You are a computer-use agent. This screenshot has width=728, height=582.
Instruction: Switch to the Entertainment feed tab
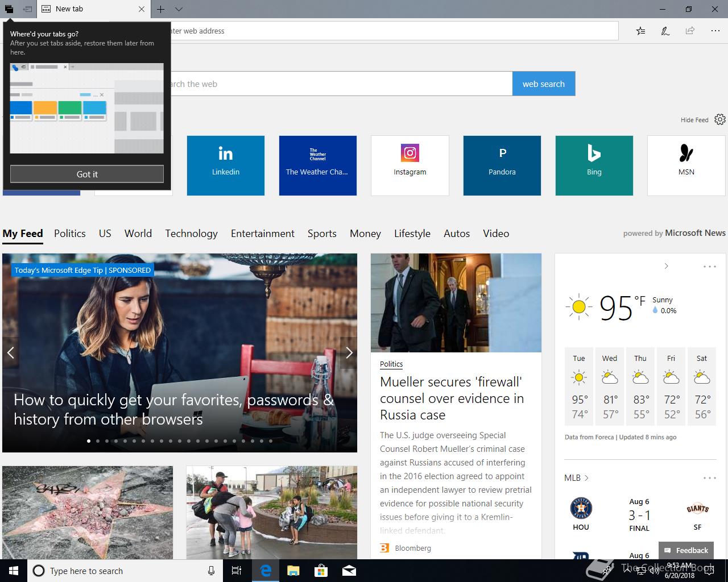click(263, 234)
